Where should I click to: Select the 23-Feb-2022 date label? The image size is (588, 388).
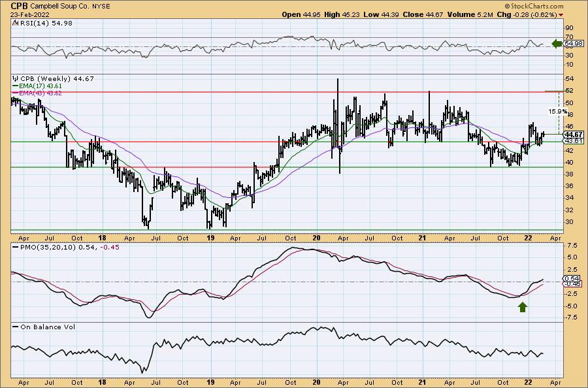click(29, 14)
